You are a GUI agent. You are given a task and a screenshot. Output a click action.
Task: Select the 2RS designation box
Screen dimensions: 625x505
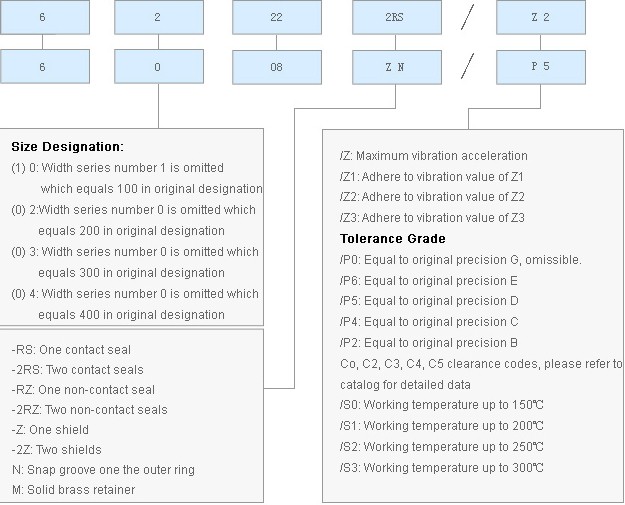click(x=397, y=17)
